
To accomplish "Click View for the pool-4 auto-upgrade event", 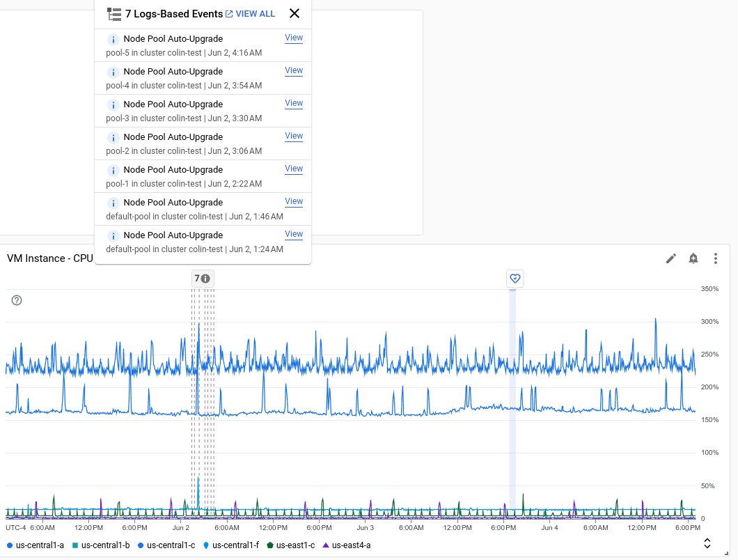I will tap(294, 70).
